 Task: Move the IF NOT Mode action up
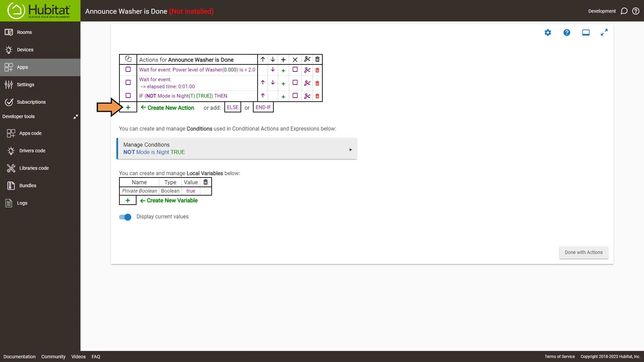(x=263, y=96)
